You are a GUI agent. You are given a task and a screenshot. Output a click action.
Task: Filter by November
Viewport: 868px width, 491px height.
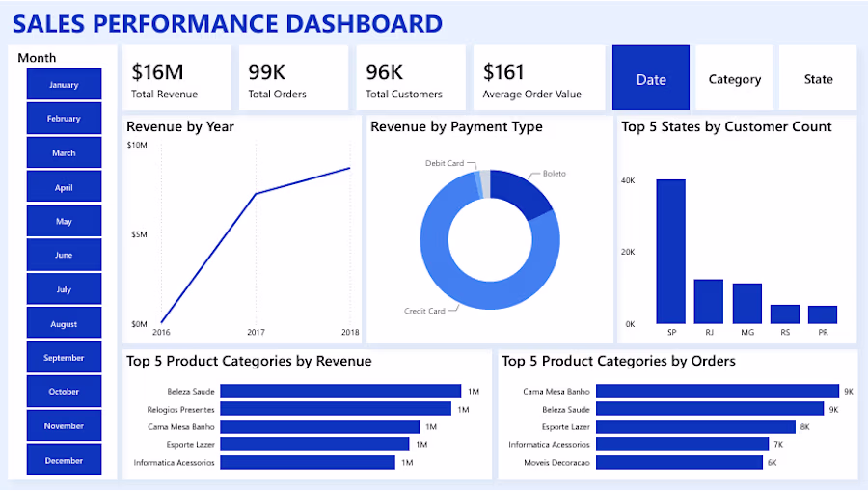pos(65,425)
